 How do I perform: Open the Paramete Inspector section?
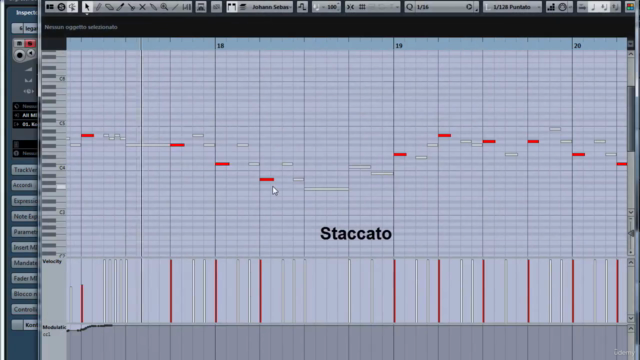coord(24,232)
